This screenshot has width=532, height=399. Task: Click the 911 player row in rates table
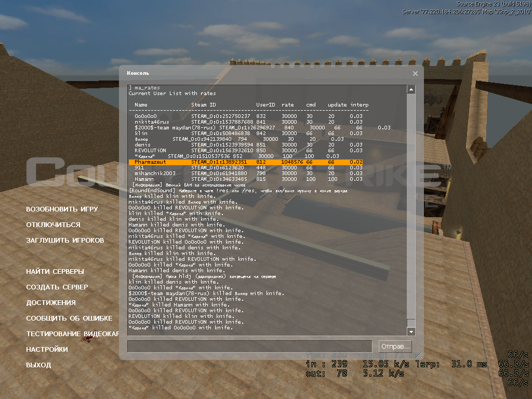coord(248,168)
